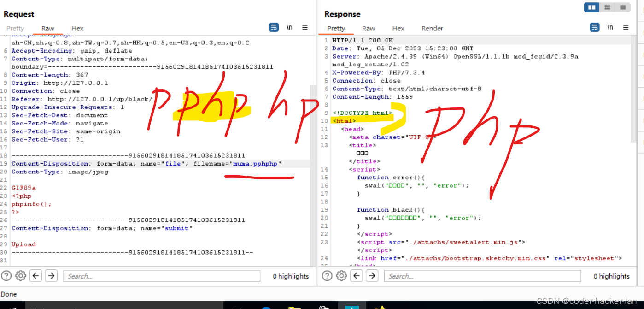This screenshot has height=309, width=644.
Task: Click meta charset="UTF-8" line in response
Action: tap(392, 137)
